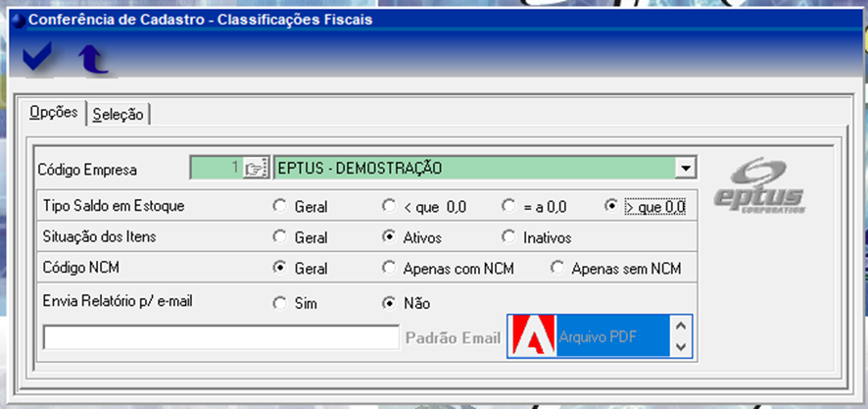Set Situação dos Itens to Inativos
The image size is (868, 409).
click(x=508, y=237)
